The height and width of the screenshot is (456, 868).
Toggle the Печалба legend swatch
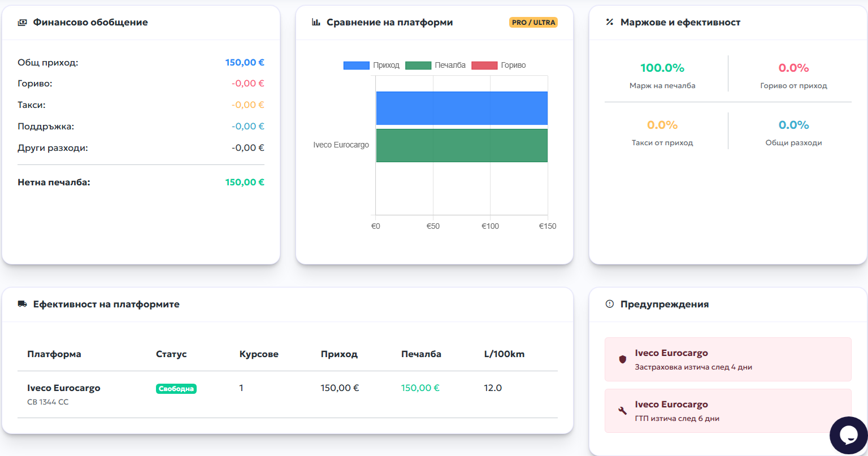pos(418,66)
